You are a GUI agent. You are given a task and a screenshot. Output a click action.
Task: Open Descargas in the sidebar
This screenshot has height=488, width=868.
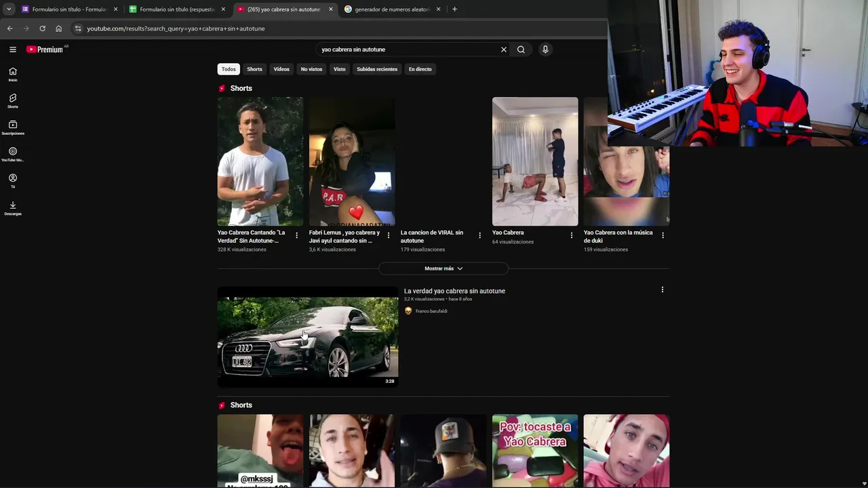pos(13,208)
